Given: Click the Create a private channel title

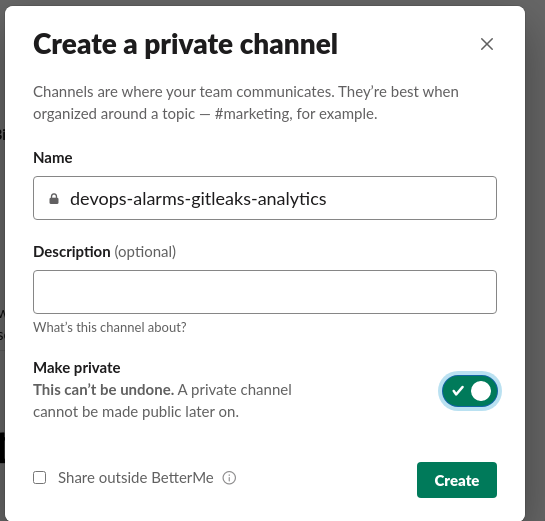Looking at the screenshot, I should (x=185, y=44).
